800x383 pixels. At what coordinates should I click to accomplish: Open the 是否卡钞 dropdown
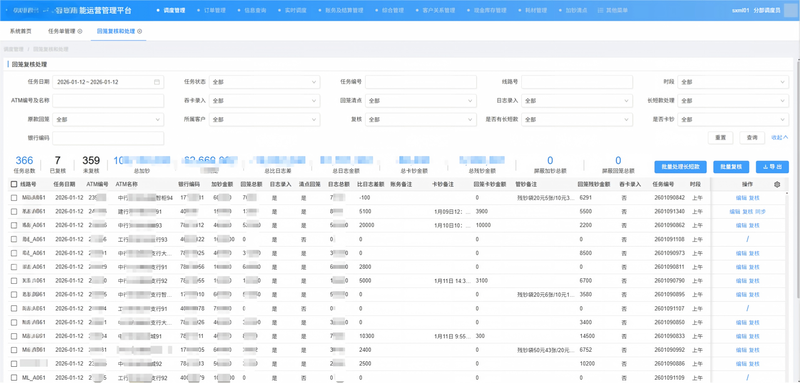[733, 120]
